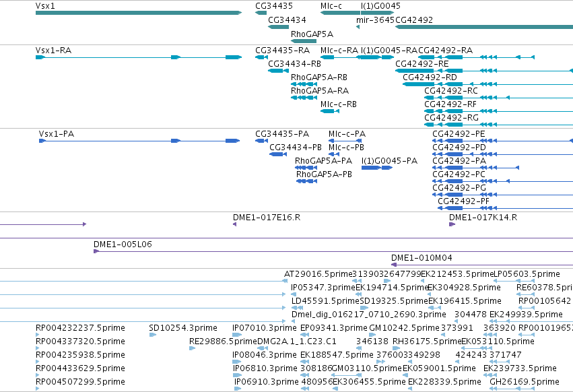
Task: Select the RP004433629.5prime EST label
Action: coord(80,368)
